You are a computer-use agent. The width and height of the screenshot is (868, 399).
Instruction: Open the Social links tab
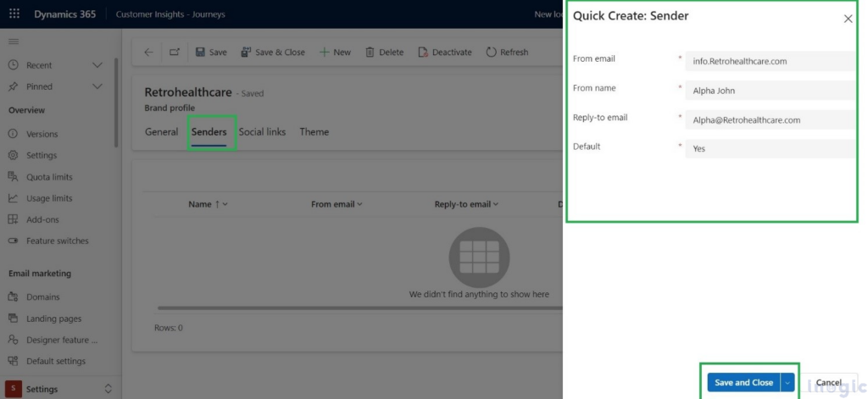(262, 132)
